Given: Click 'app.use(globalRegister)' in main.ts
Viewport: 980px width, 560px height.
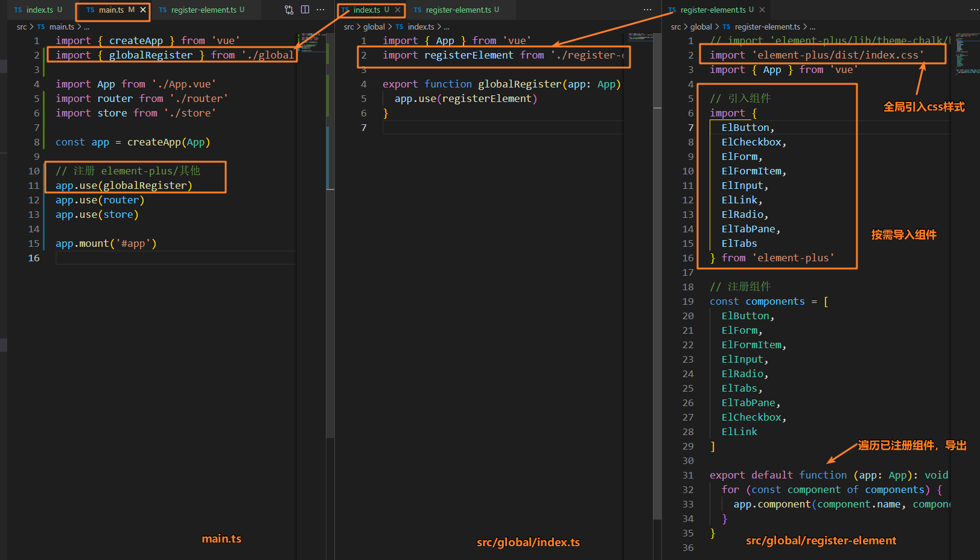Looking at the screenshot, I should pos(124,185).
